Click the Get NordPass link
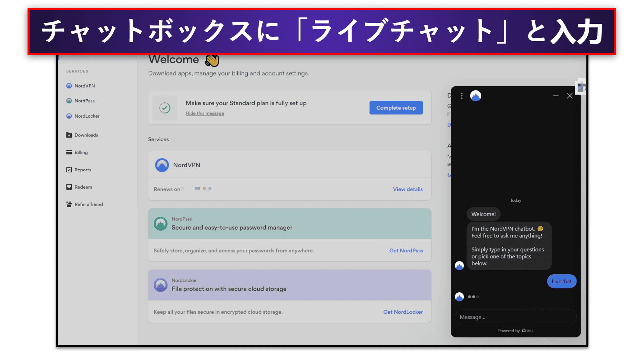Screen dimensions: 644x355 tap(406, 251)
